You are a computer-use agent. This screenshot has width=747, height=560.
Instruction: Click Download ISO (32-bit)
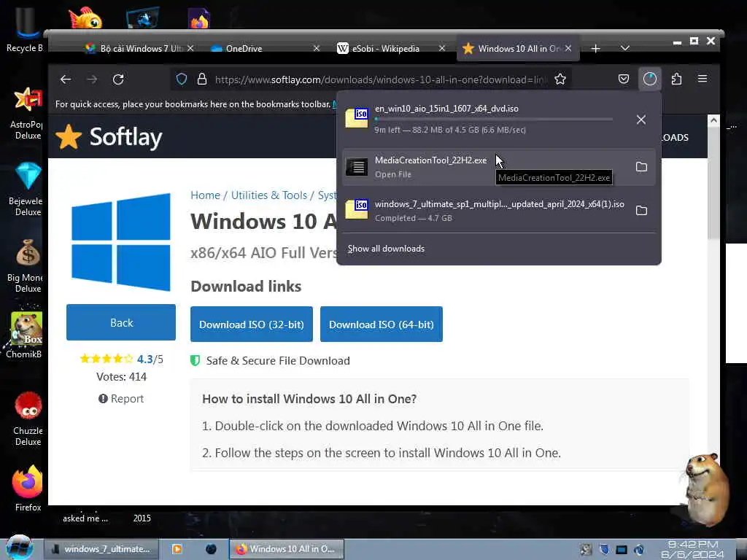click(252, 324)
